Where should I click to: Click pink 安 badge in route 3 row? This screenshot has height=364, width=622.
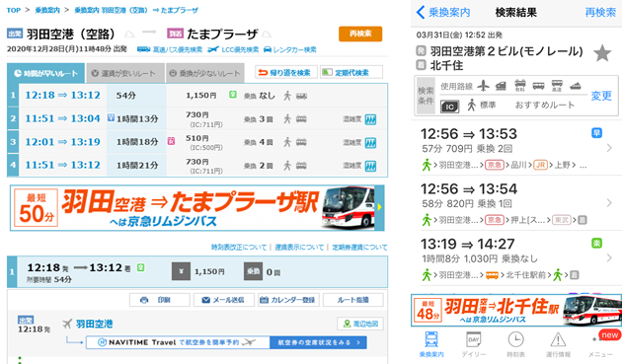(x=171, y=141)
